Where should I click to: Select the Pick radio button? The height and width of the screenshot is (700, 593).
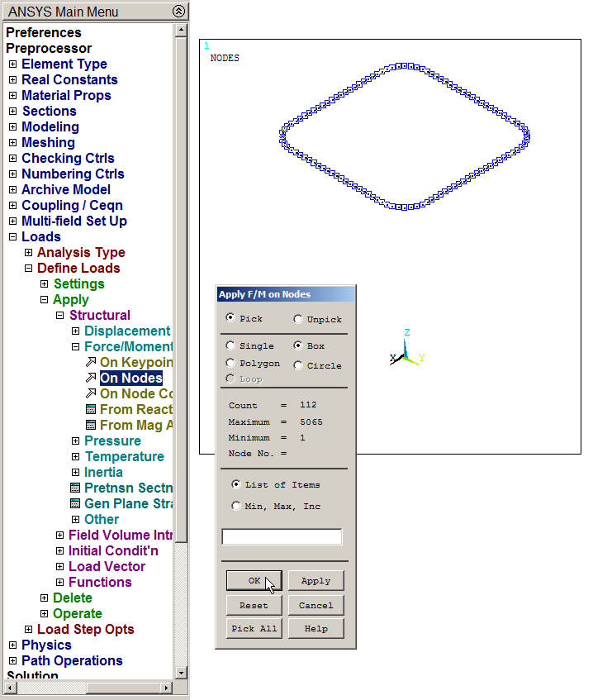tap(230, 318)
